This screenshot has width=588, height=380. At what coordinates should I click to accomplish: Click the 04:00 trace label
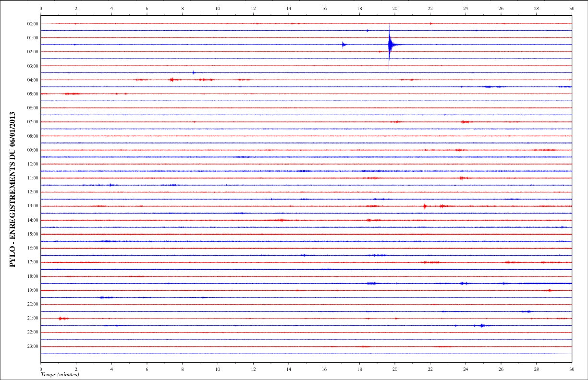(x=33, y=80)
